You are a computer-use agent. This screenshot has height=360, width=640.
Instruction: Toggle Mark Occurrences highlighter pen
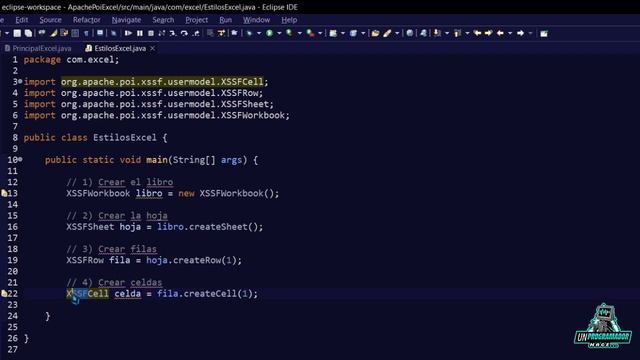(53, 33)
